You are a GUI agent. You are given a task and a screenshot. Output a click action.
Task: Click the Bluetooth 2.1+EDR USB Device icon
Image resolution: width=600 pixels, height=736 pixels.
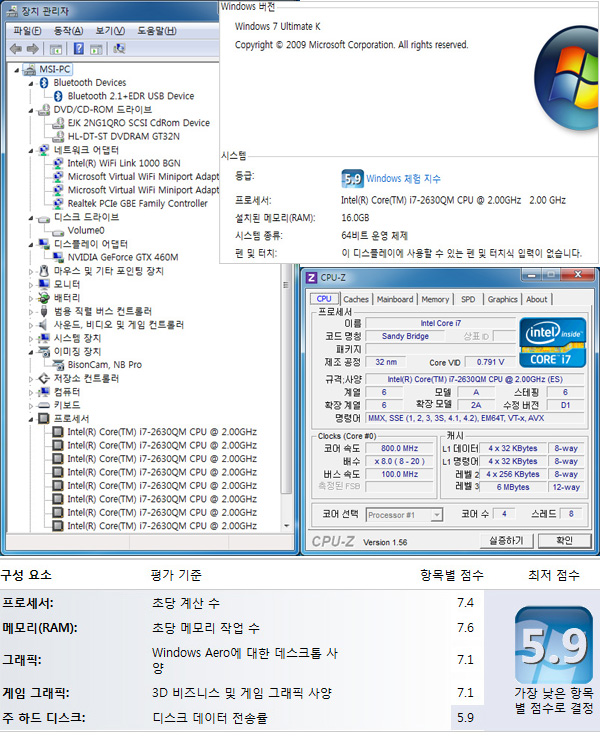pos(58,96)
